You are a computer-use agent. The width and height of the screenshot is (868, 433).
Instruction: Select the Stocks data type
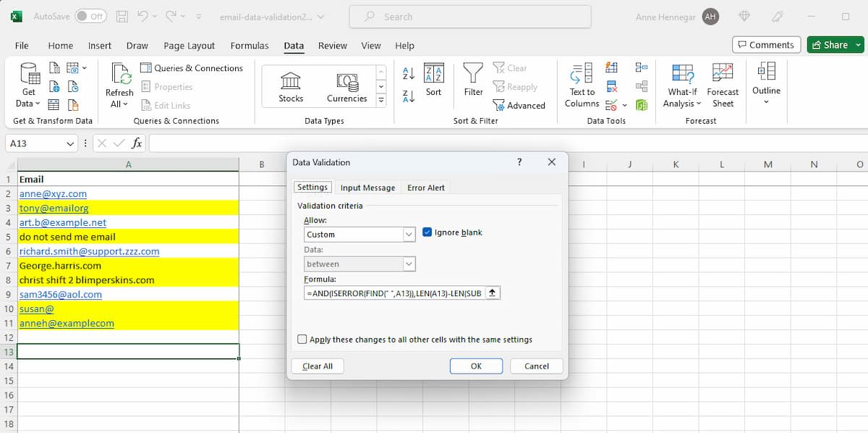pos(289,85)
